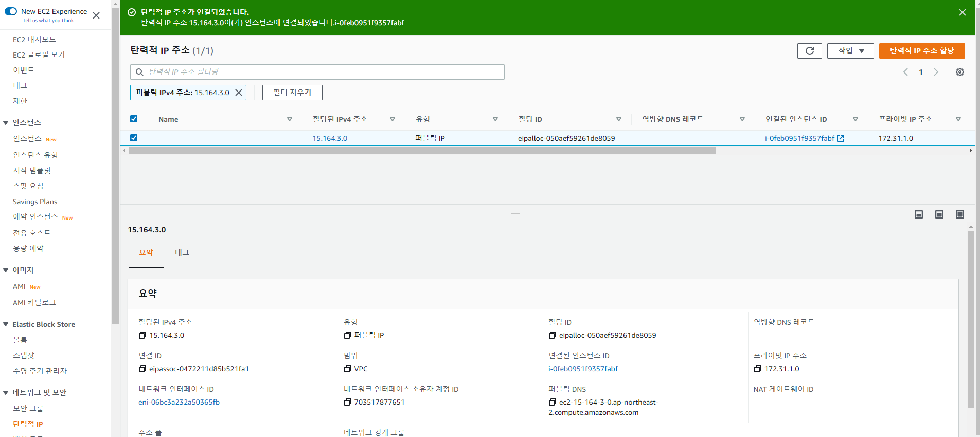980x437 pixels.
Task: Sort by the 할당 ID column
Action: [x=619, y=119]
